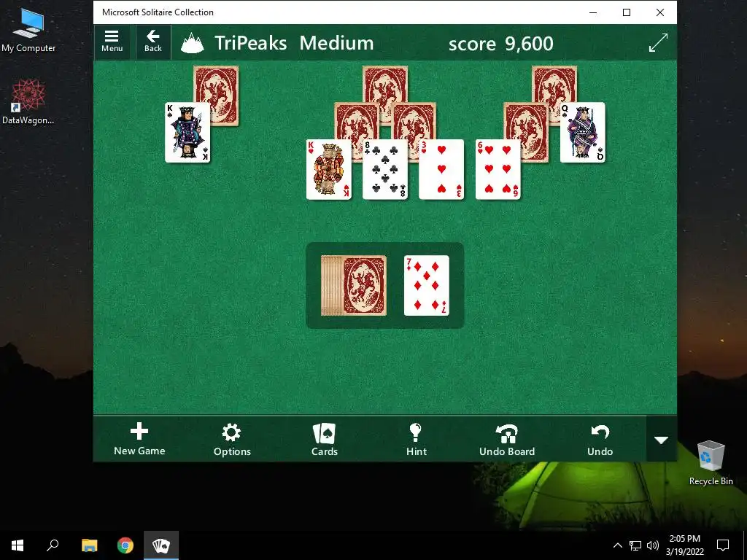Viewport: 747px width, 560px height.
Task: Open the Recycle Bin icon
Action: (x=711, y=463)
